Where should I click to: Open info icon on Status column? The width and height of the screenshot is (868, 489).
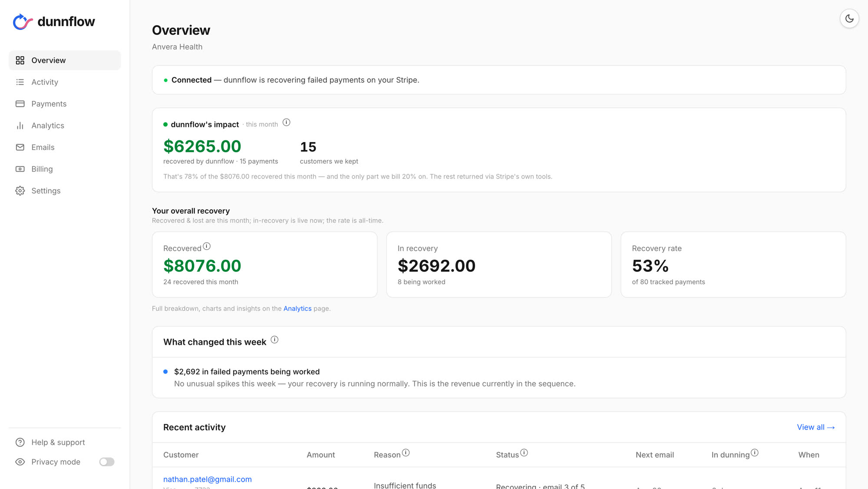click(524, 453)
